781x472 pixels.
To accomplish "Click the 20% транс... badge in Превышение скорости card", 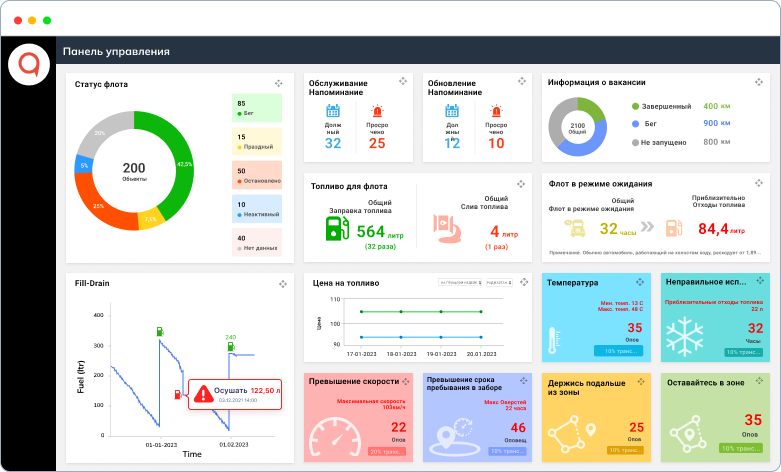I will pos(387,452).
